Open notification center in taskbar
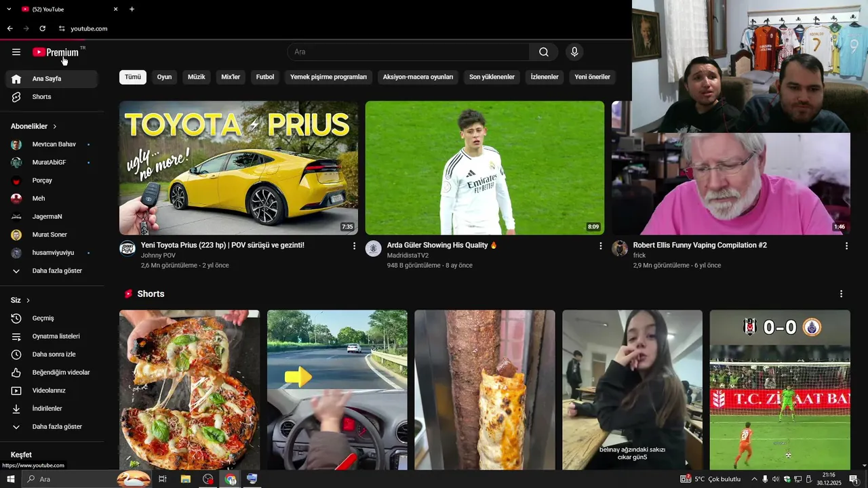 coord(853,479)
